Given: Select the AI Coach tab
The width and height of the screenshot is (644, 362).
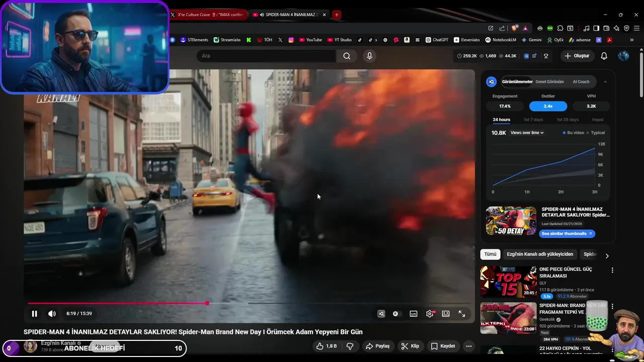Looking at the screenshot, I should click(581, 81).
